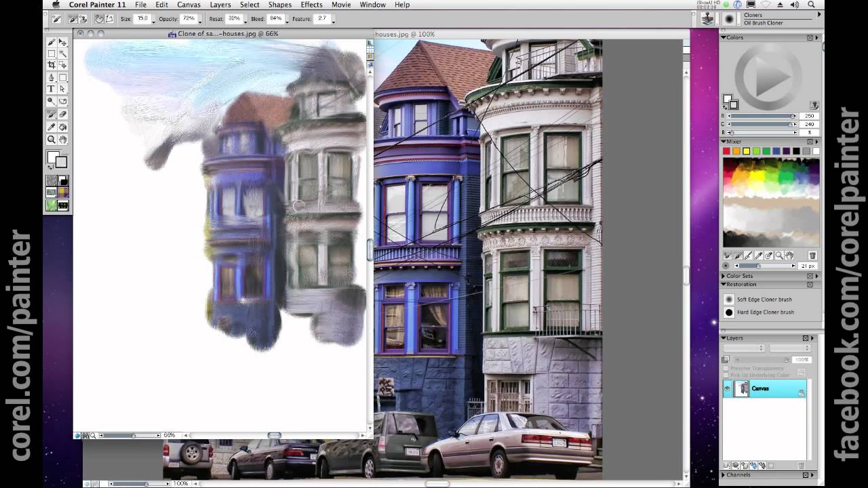Select the Dodge tool

tap(51, 101)
